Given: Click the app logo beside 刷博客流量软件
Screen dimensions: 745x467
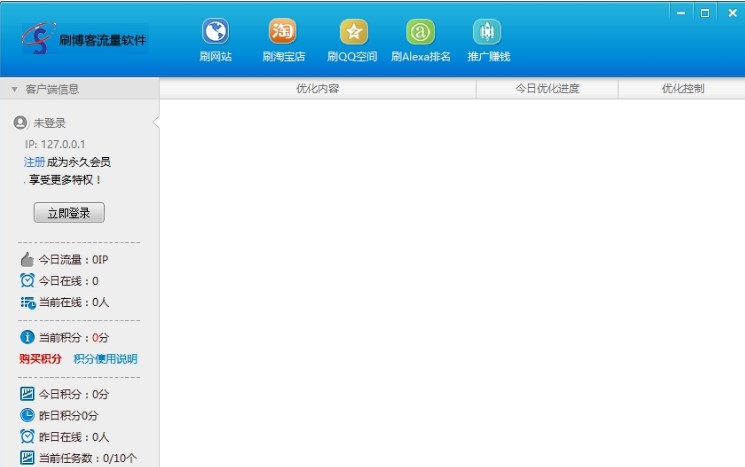Looking at the screenshot, I should click(38, 38).
